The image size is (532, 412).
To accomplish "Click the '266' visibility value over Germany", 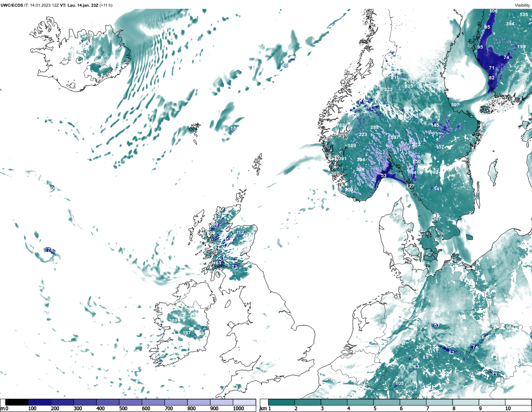I will pos(420,347).
